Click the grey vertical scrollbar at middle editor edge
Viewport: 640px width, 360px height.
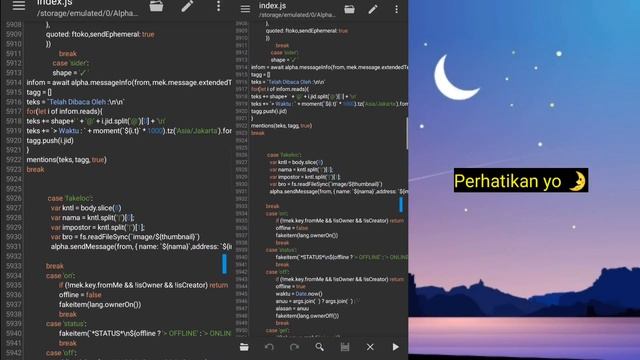point(407,133)
